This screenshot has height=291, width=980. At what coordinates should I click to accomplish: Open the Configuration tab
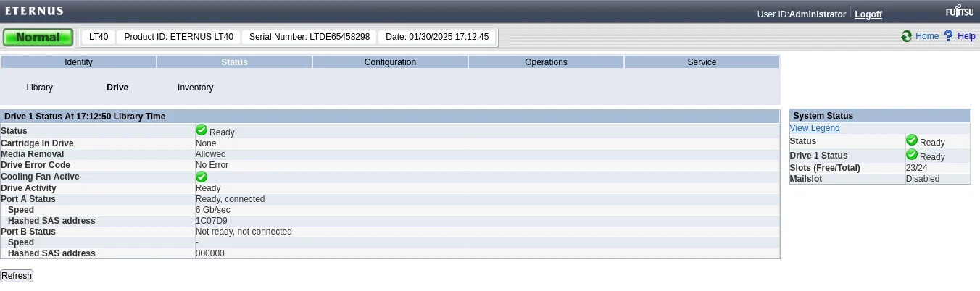pos(390,62)
